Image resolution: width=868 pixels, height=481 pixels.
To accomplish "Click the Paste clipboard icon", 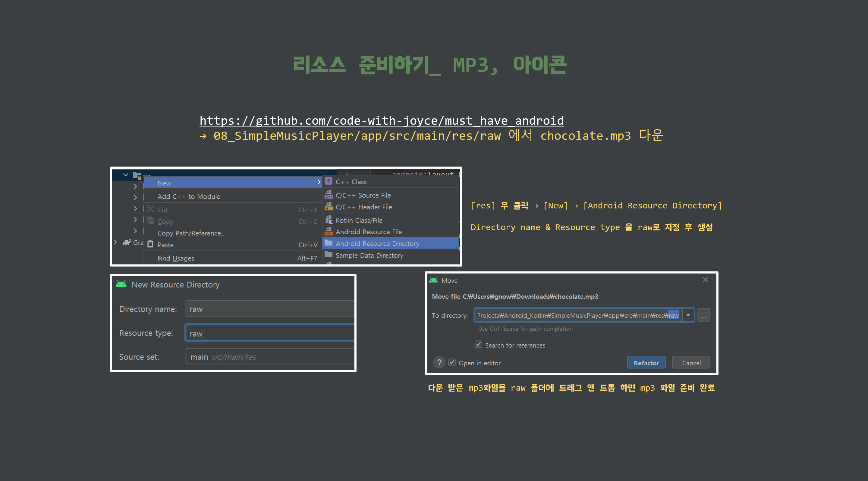I will coord(150,244).
